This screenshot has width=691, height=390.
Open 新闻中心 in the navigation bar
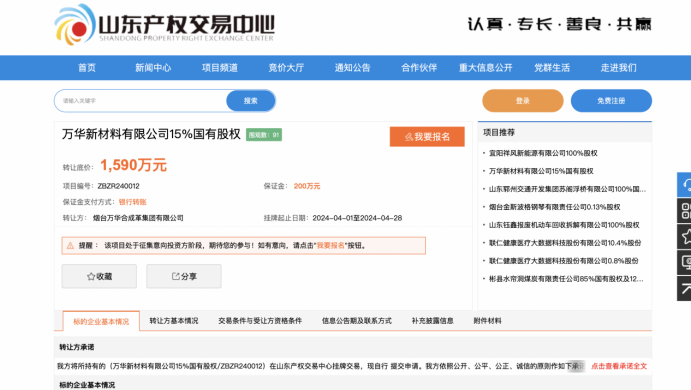point(153,68)
